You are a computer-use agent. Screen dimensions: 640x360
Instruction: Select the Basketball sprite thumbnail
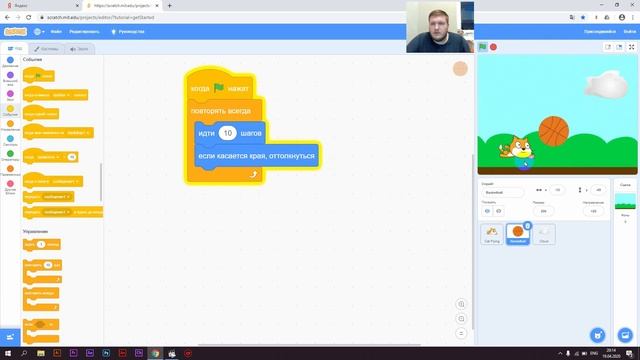[518, 235]
